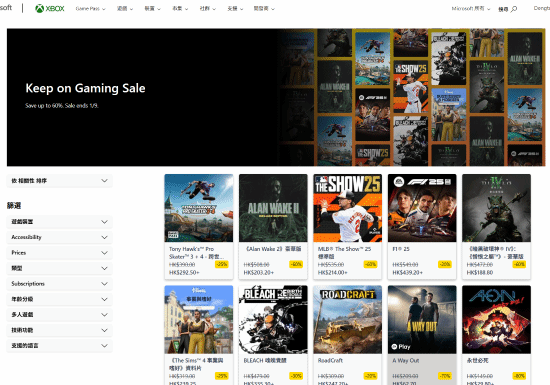Image resolution: width=550 pixels, height=385 pixels.
Task: Click the -20% badge on F1 25 card
Action: (x=445, y=264)
